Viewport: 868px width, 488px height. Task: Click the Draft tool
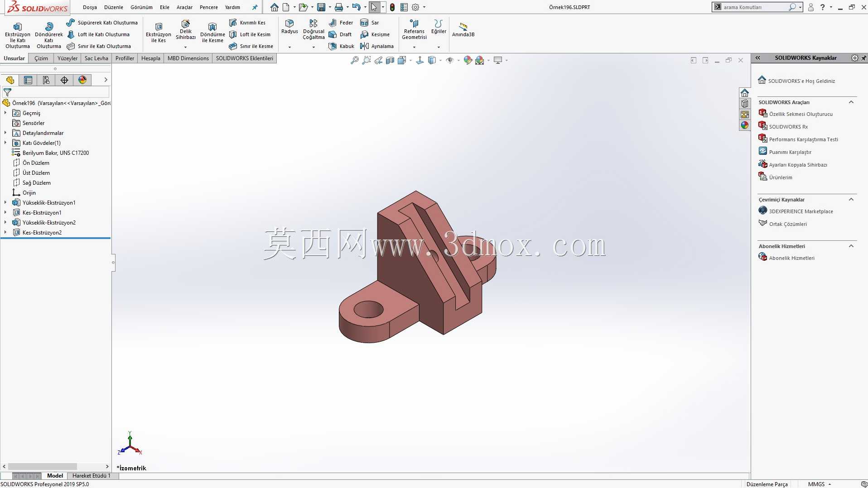pos(340,34)
